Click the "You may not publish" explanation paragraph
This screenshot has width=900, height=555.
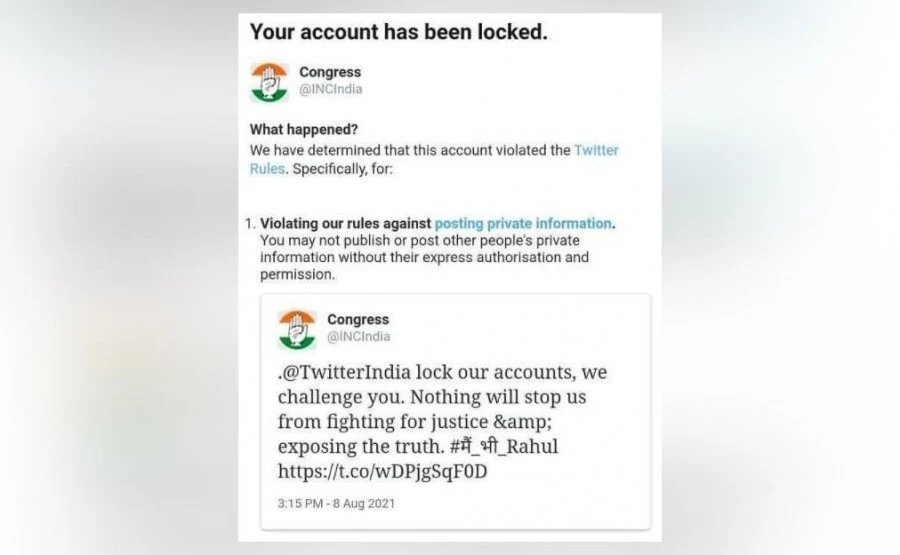tap(420, 249)
